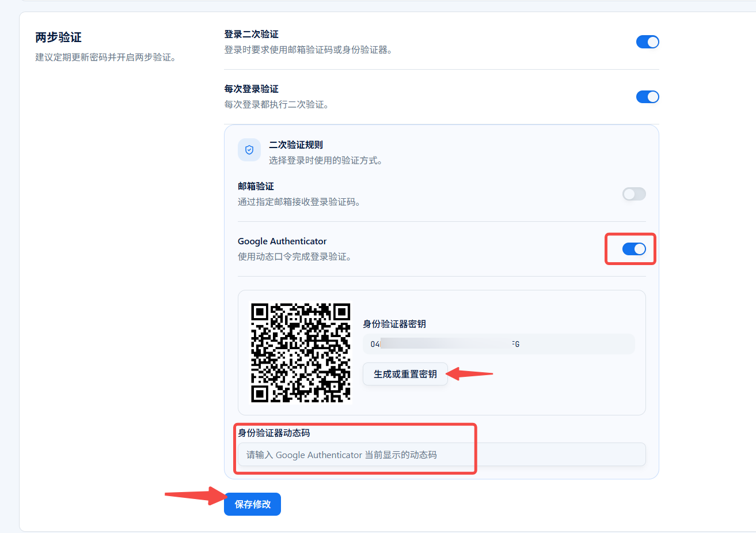
Task: Click the text 使用动态口令完成登录验证。
Action: click(x=295, y=257)
